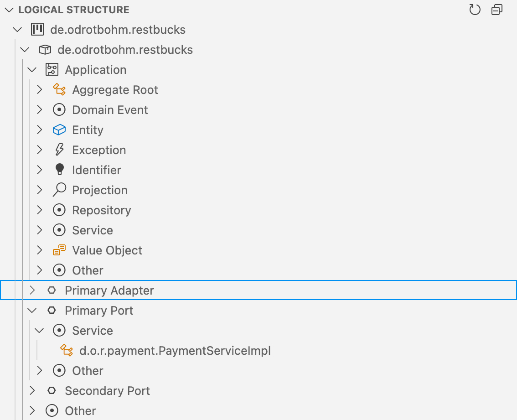Viewport: 517px width, 420px height.
Task: Select the Service item under Application
Action: click(x=93, y=230)
